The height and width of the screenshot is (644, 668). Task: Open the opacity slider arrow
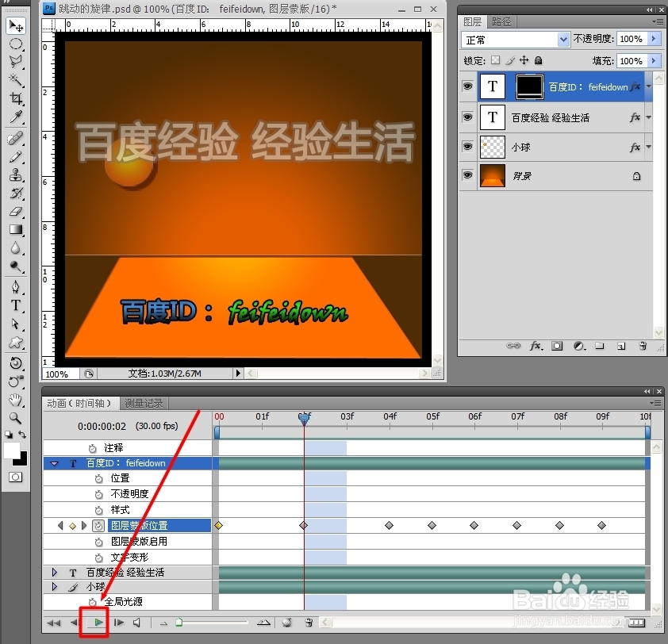[x=654, y=39]
